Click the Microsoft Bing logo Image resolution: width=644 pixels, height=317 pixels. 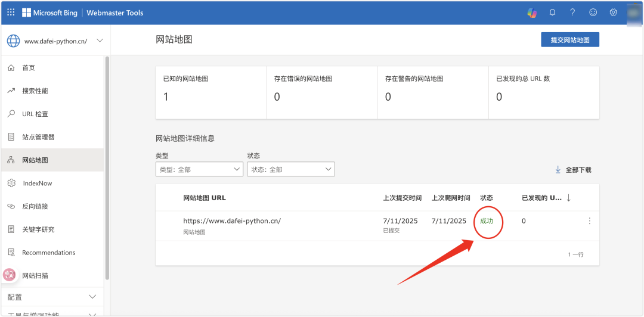[x=49, y=13]
